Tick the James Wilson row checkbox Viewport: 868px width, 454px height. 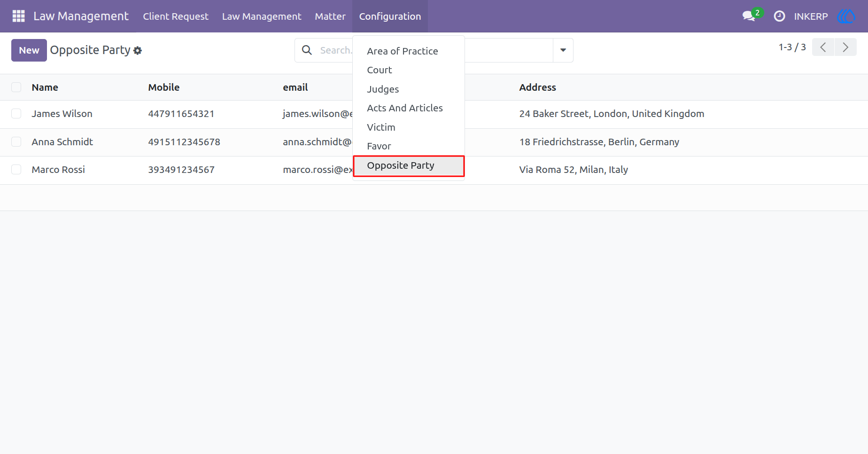coord(16,113)
